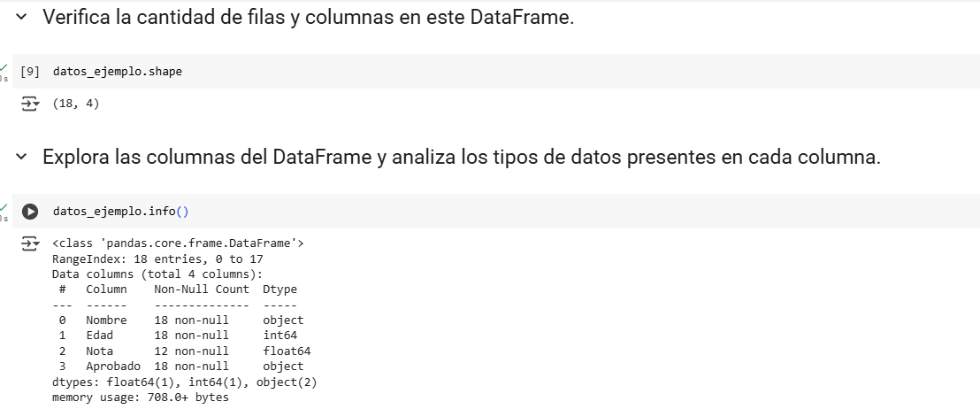Collapse the 'Verifica la cantidad de filas' section
The height and width of the screenshot is (417, 980).
click(x=21, y=18)
